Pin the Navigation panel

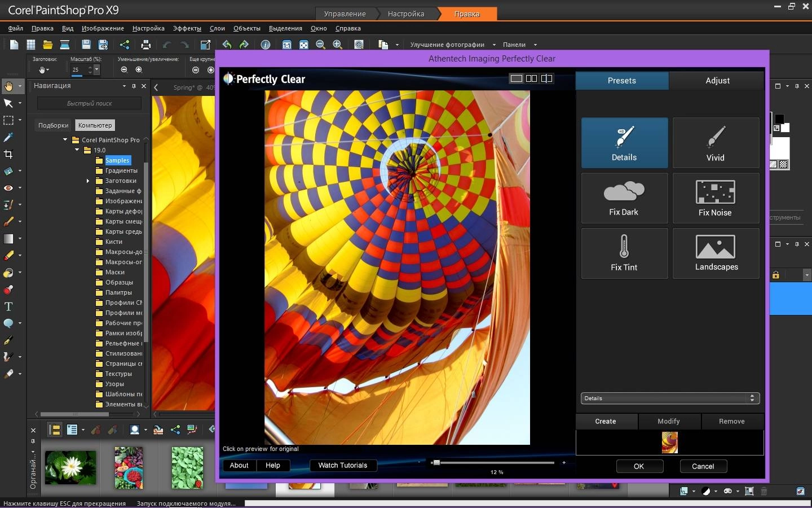(x=134, y=86)
